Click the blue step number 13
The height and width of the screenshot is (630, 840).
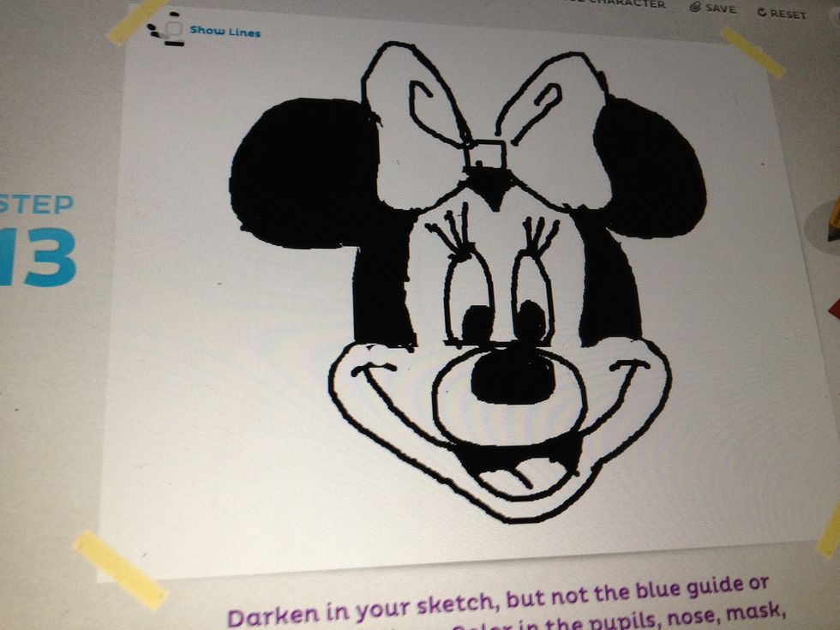[37, 256]
